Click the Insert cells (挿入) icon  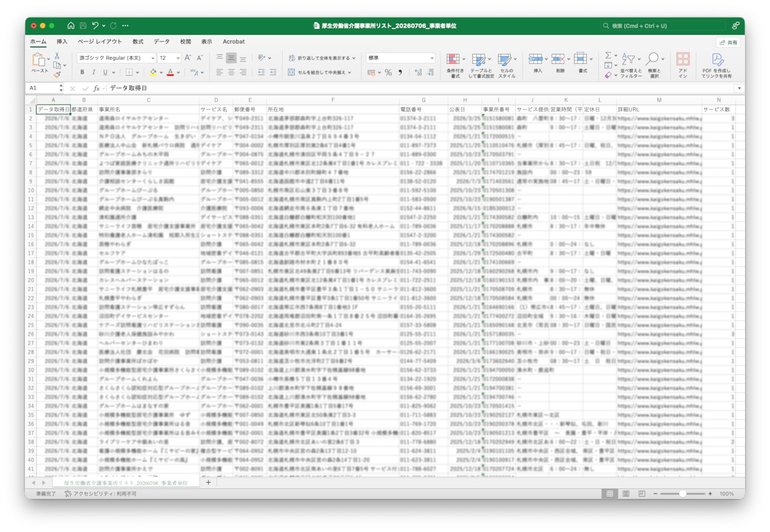[536, 59]
